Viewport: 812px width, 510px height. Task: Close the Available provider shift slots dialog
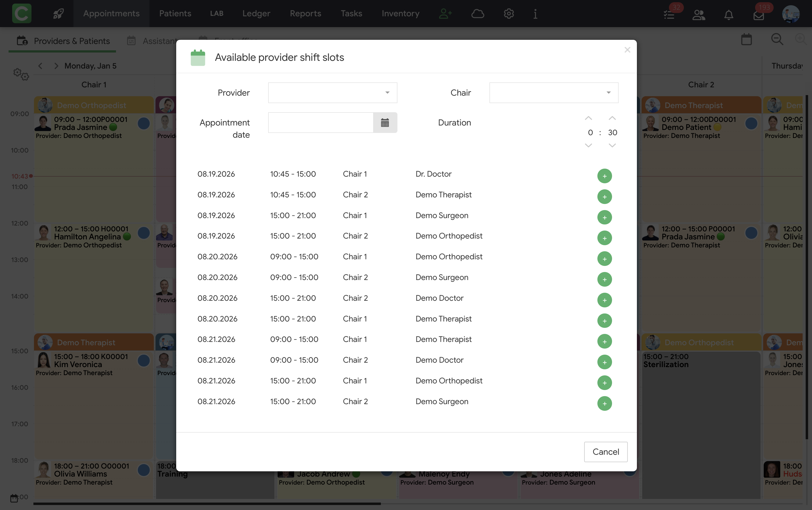[x=627, y=50]
